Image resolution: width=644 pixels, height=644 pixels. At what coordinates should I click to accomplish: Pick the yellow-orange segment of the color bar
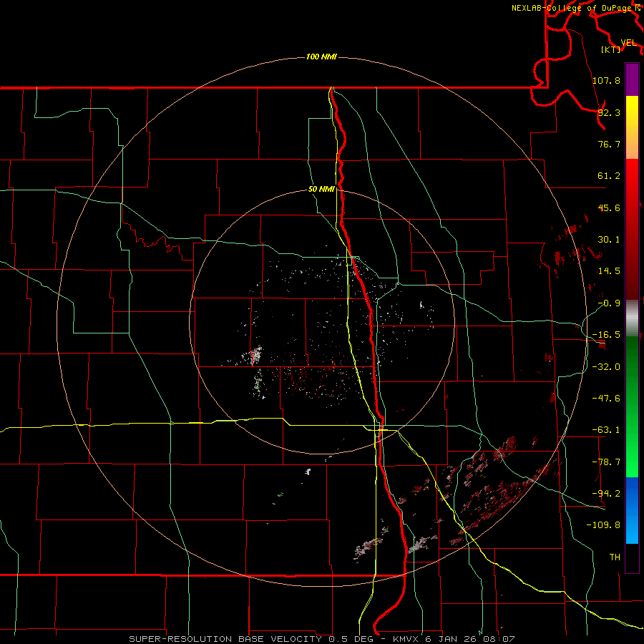(x=632, y=127)
